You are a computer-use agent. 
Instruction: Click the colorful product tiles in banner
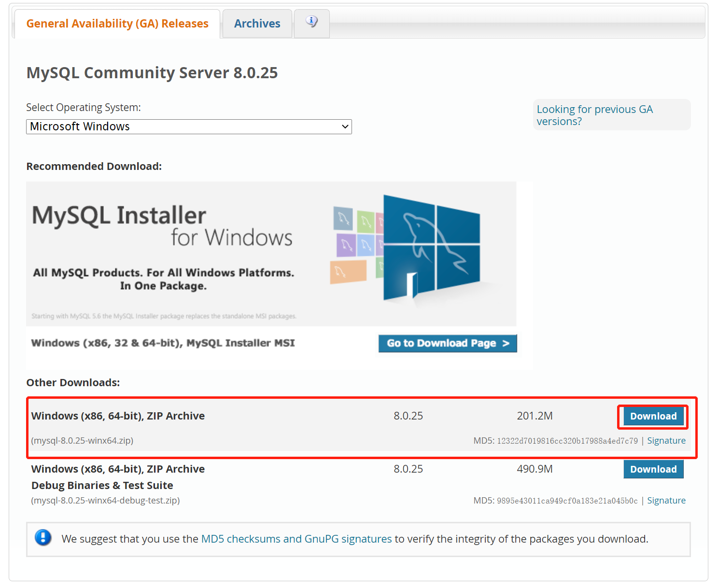355,244
